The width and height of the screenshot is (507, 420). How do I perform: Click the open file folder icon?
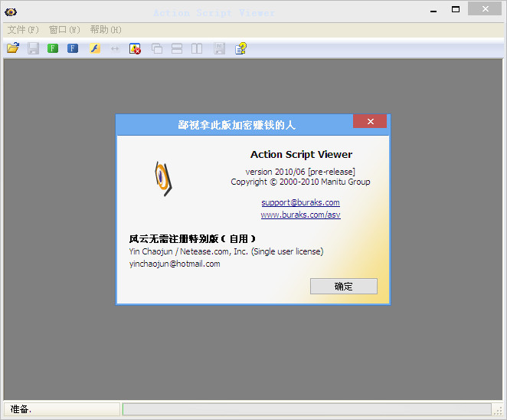(x=13, y=48)
